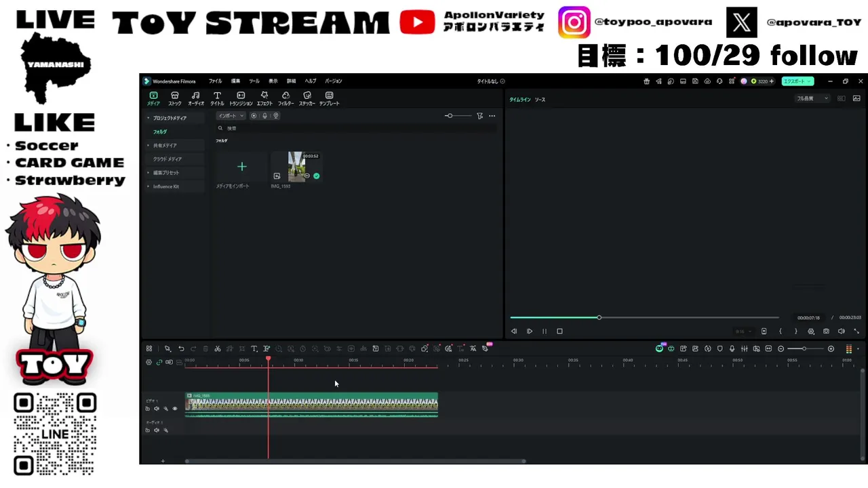Open the Titles (タイトル) tab

pos(217,99)
